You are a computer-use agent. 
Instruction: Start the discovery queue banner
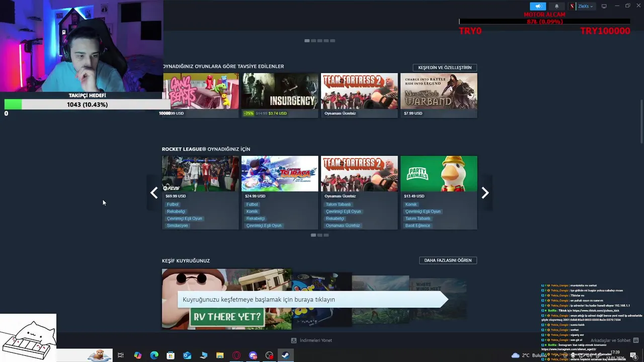click(x=312, y=299)
